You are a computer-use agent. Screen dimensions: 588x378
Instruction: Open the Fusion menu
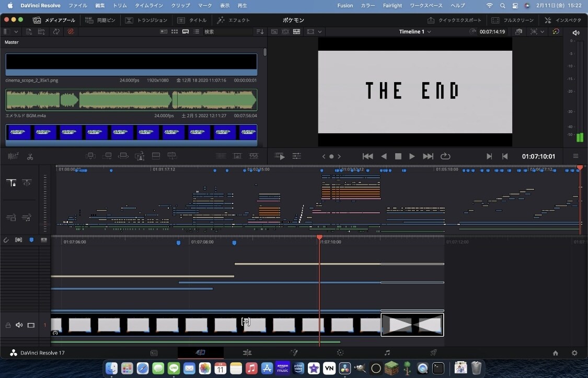[345, 6]
